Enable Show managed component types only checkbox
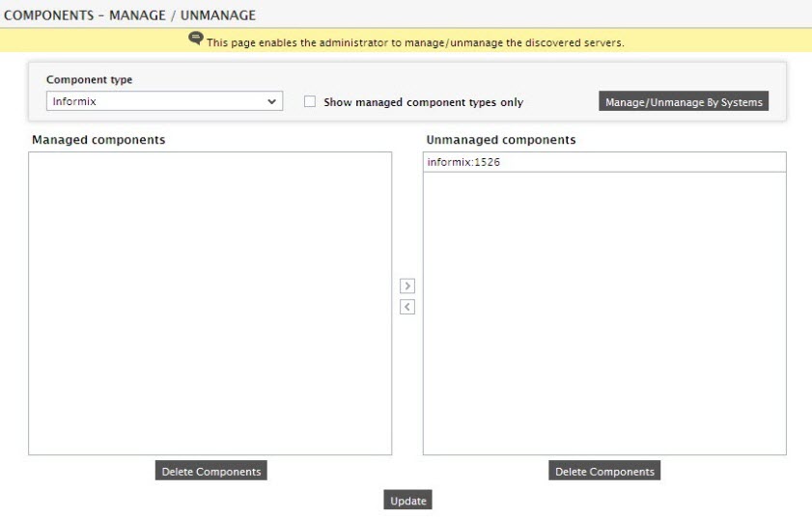The width and height of the screenshot is (812, 518). 310,101
